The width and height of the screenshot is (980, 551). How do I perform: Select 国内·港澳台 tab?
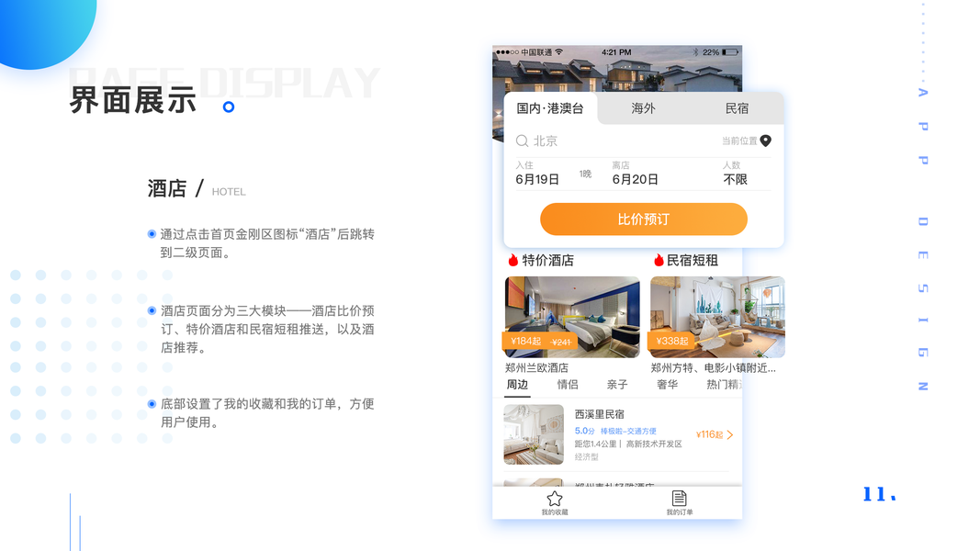(x=550, y=108)
